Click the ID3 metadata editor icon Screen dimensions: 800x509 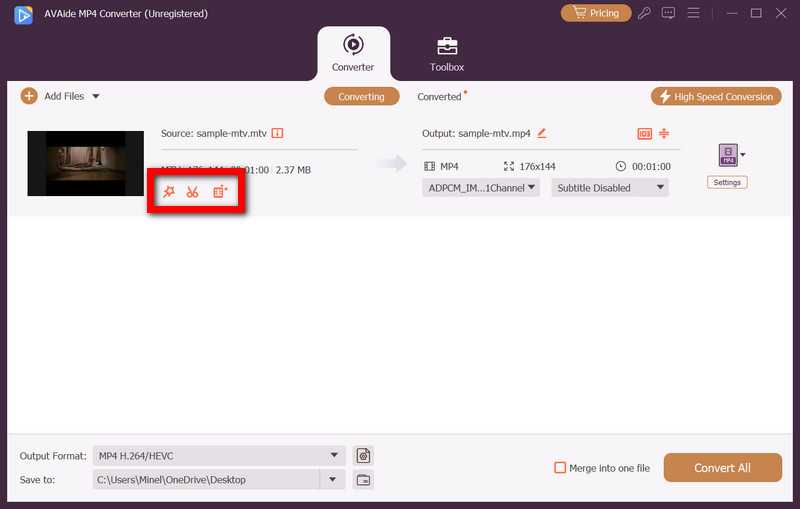point(644,134)
